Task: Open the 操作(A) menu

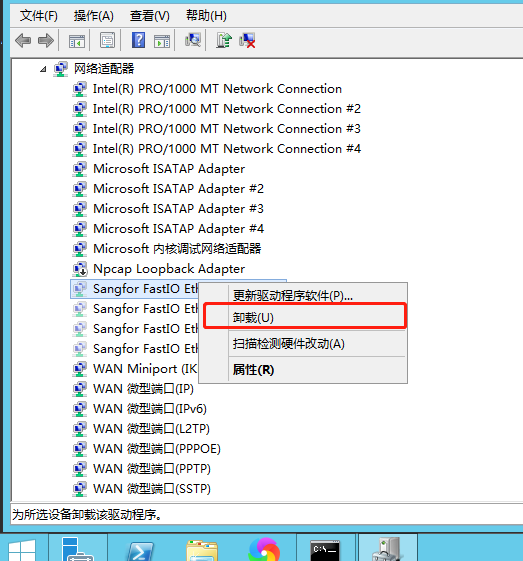Action: [94, 16]
